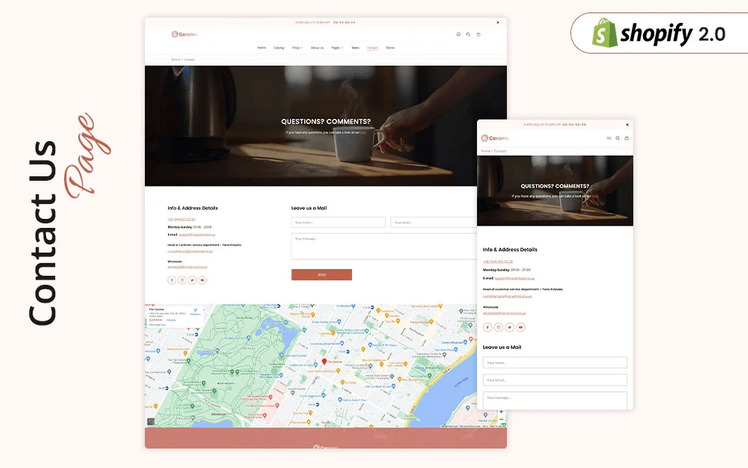Click the phone number link in mobile view

coord(498,261)
